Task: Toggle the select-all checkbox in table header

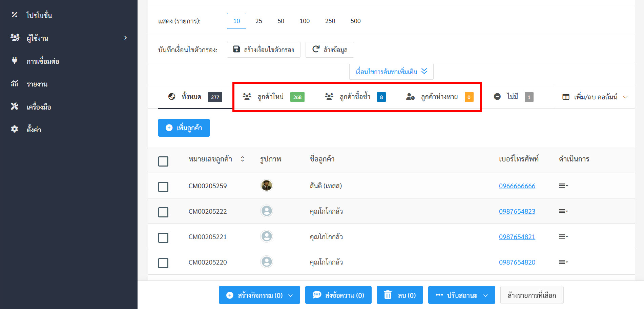Action: point(163,161)
